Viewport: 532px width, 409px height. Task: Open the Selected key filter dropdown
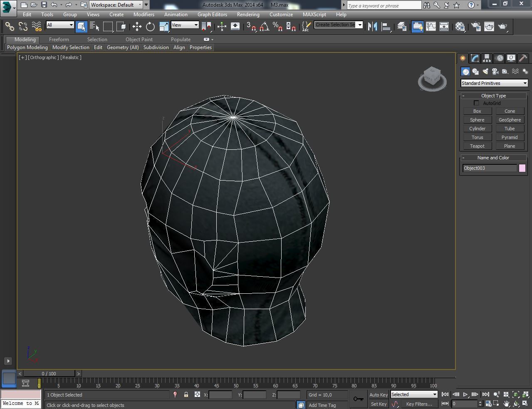point(413,394)
